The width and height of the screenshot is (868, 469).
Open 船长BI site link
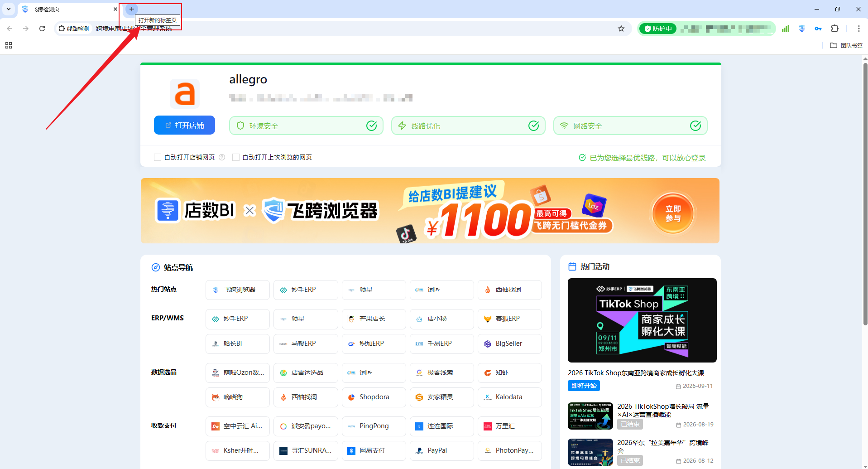pyautogui.click(x=238, y=343)
